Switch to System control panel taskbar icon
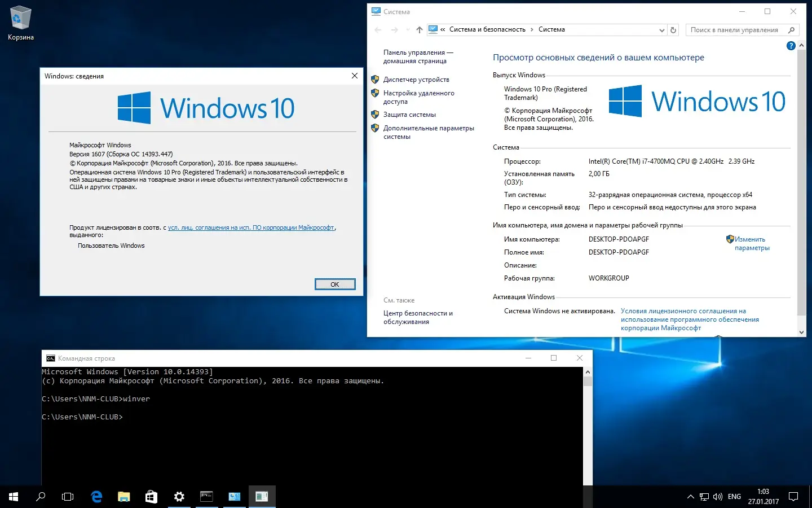The image size is (812, 508). (234, 497)
